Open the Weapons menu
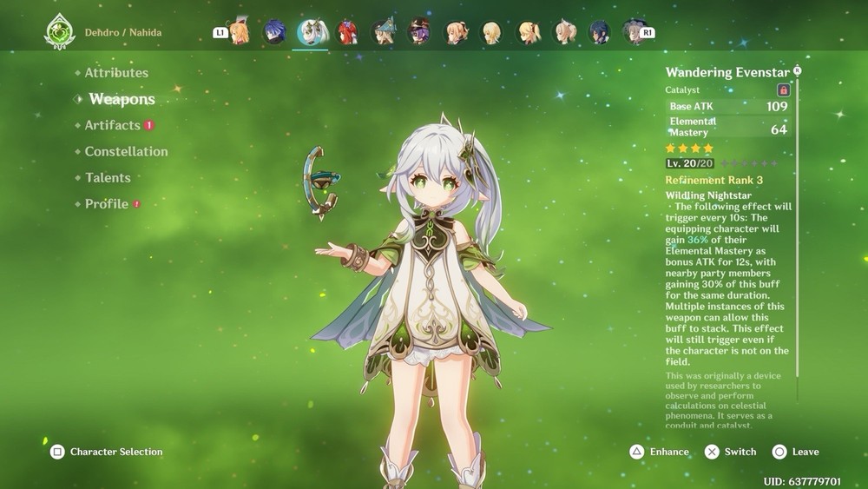The image size is (868, 489). (x=122, y=99)
